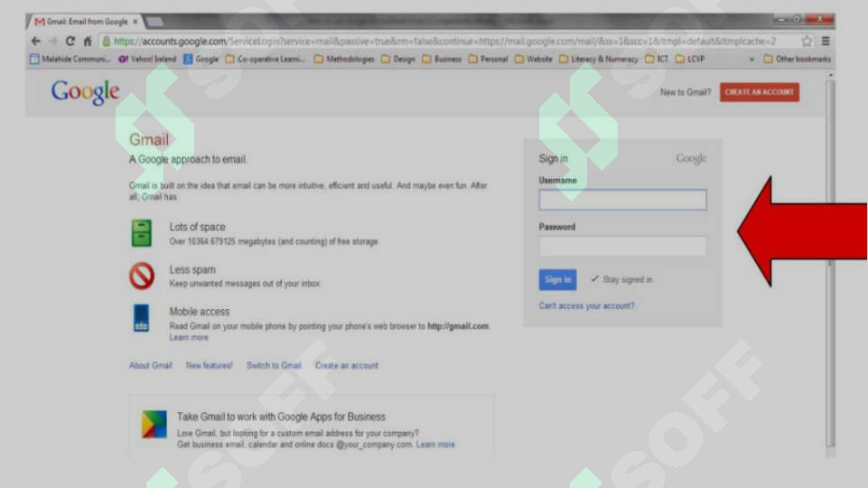Click the Google Apps for Business icon

pyautogui.click(x=154, y=425)
